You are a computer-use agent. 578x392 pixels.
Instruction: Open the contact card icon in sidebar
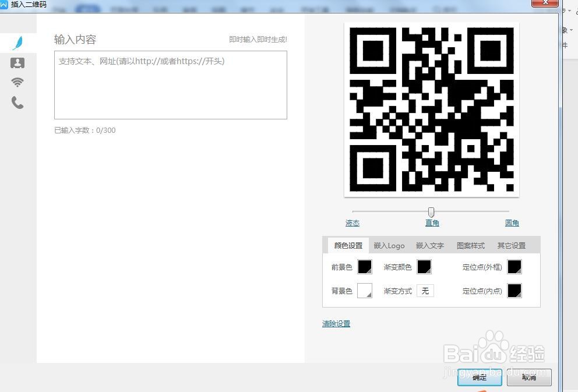(17, 63)
